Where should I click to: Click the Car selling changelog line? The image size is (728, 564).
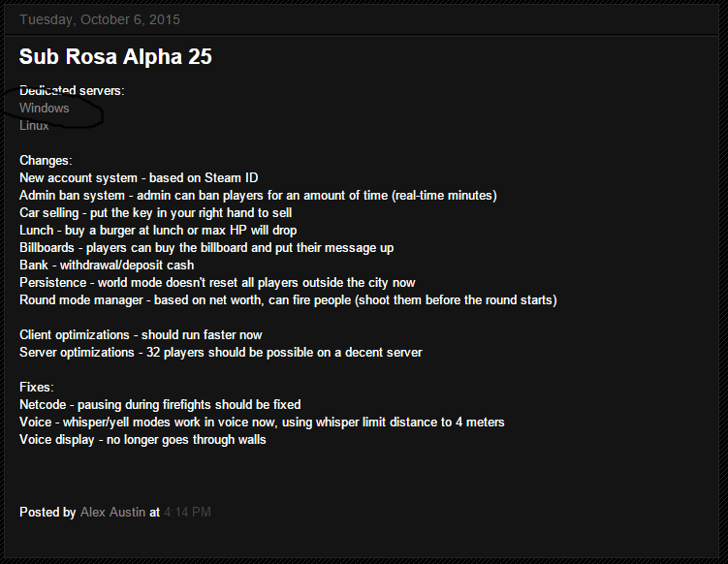(x=156, y=213)
